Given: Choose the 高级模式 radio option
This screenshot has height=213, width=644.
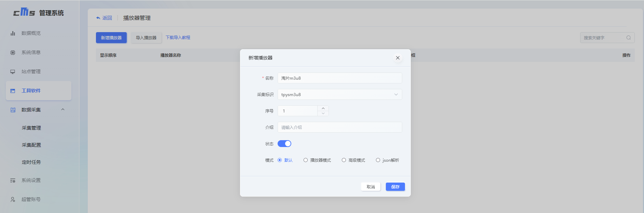Looking at the screenshot, I should (344, 160).
